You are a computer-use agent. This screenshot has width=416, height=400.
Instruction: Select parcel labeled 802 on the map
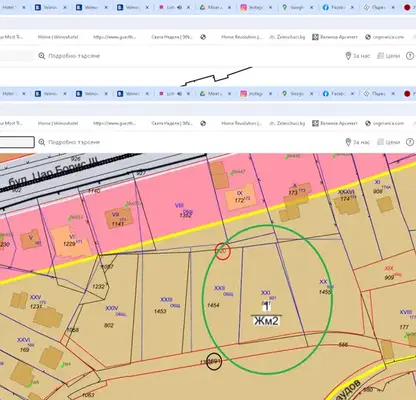click(x=109, y=325)
